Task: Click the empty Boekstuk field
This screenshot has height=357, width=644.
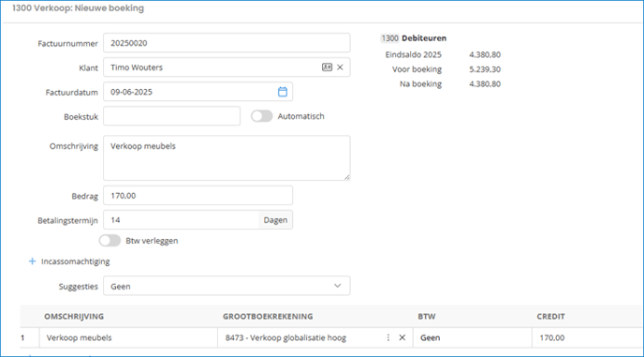Action: tap(171, 116)
